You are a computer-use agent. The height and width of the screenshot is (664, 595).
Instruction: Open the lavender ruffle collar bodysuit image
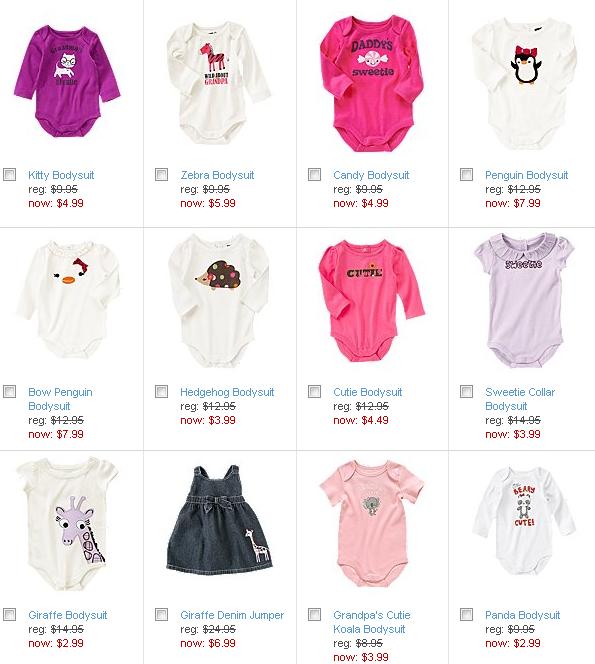(524, 299)
